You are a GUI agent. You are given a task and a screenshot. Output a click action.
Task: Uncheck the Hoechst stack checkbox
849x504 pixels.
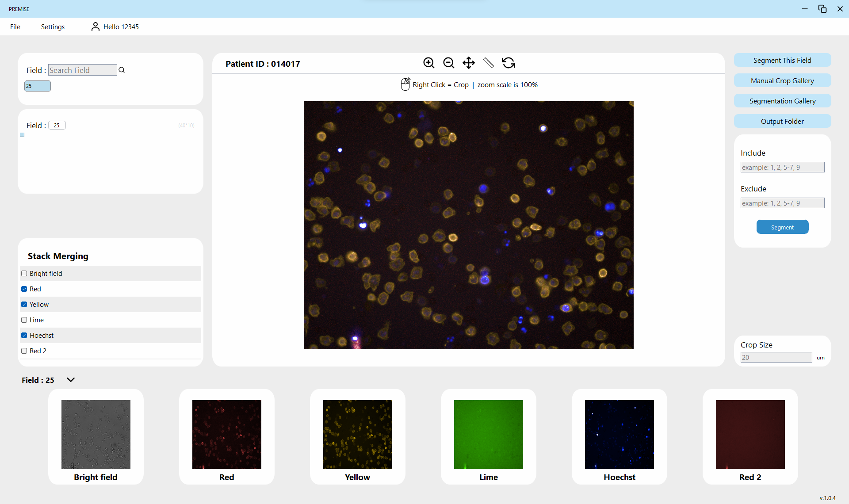click(24, 336)
